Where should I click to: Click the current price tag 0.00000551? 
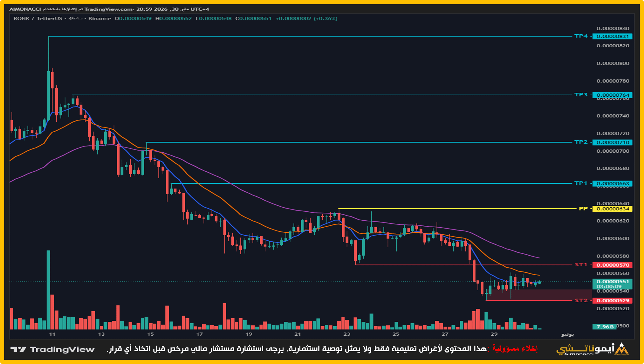[x=612, y=281]
